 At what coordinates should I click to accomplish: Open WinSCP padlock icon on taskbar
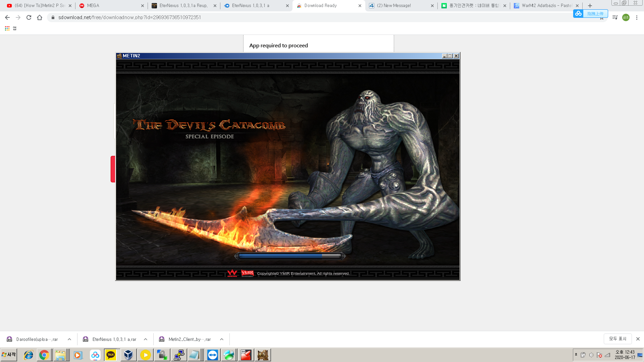(162, 355)
